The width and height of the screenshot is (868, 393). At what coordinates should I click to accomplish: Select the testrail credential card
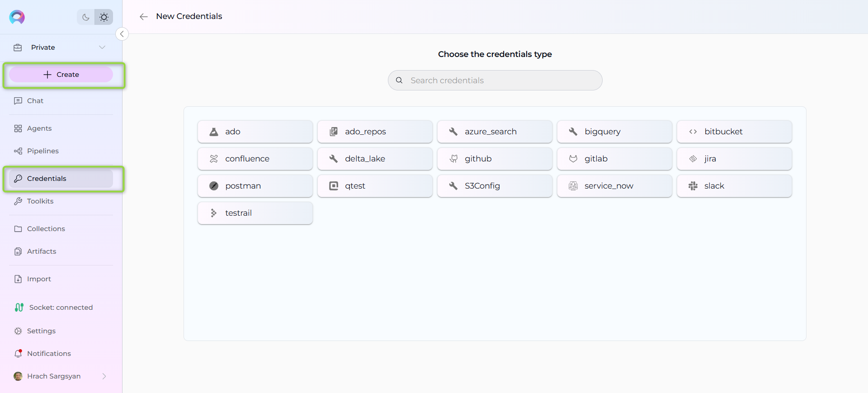click(255, 213)
